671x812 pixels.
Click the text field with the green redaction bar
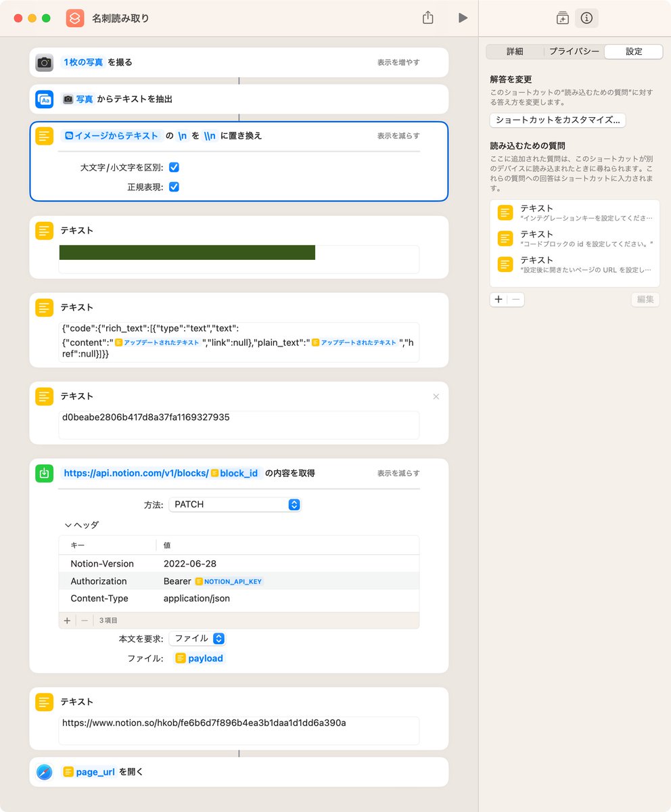coord(239,259)
